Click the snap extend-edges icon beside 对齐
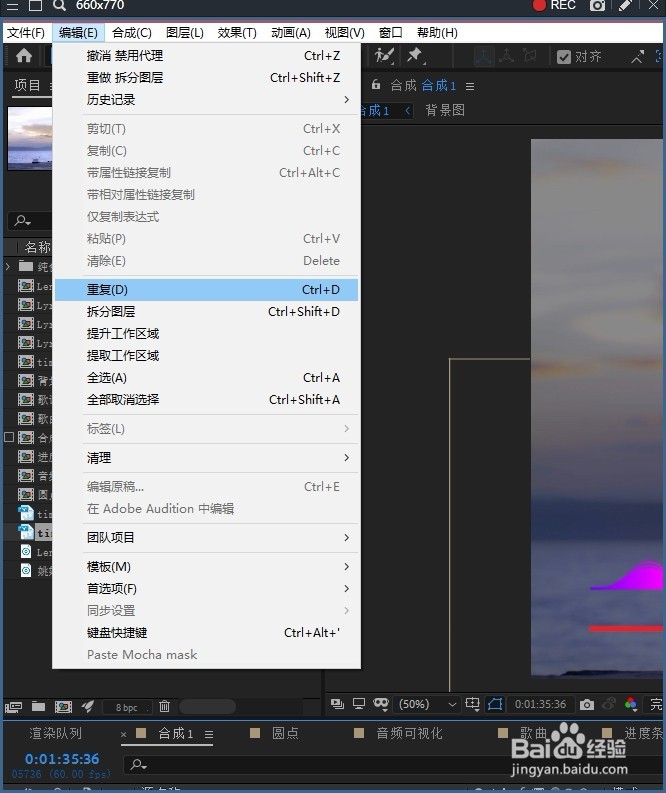This screenshot has width=666, height=793. click(x=637, y=57)
